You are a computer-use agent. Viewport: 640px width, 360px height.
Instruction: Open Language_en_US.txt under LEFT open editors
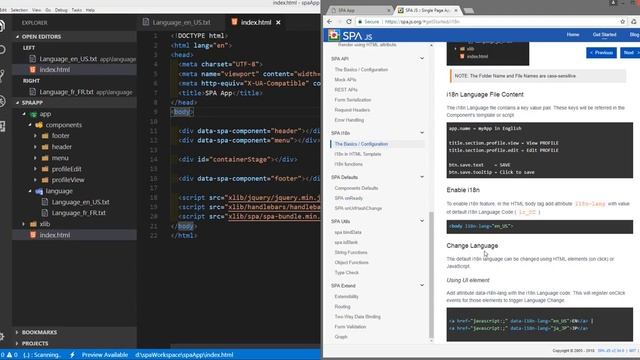(x=68, y=59)
